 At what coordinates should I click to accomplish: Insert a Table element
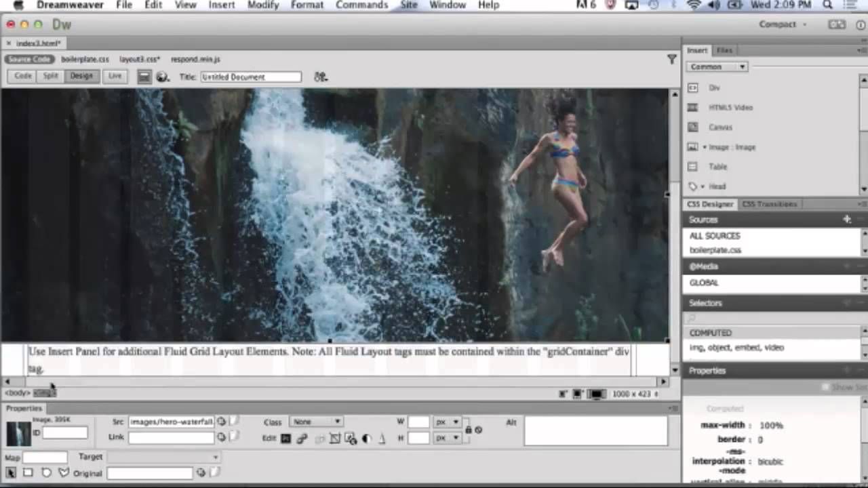coord(717,167)
